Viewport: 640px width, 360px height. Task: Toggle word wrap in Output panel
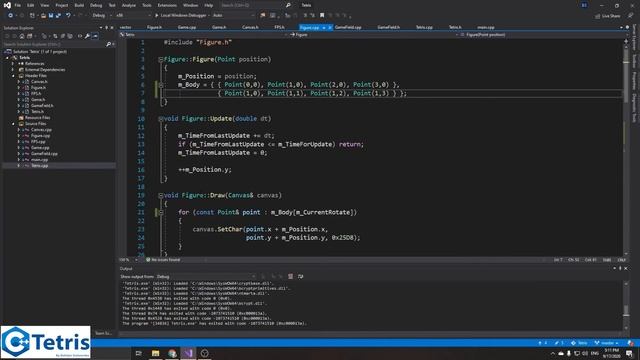pyautogui.click(x=300, y=276)
